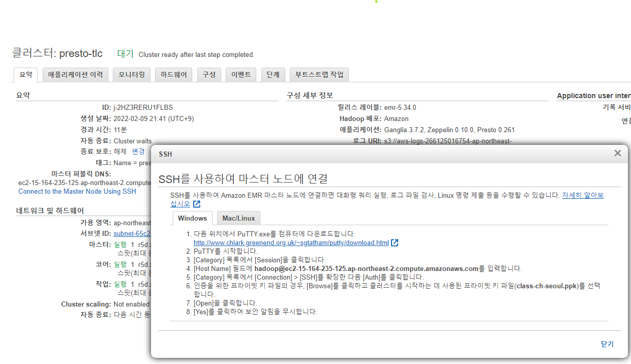Click the 네트워크 및 하드웨어 section header

click(x=50, y=210)
